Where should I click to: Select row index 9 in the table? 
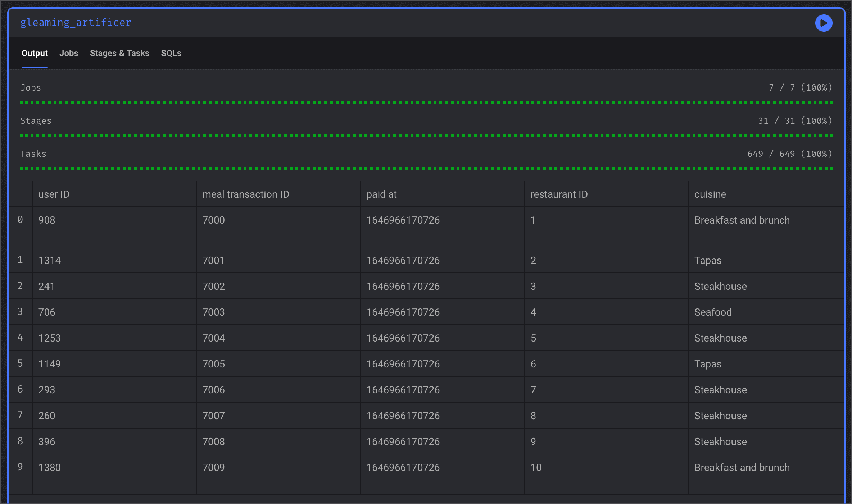pos(20,467)
